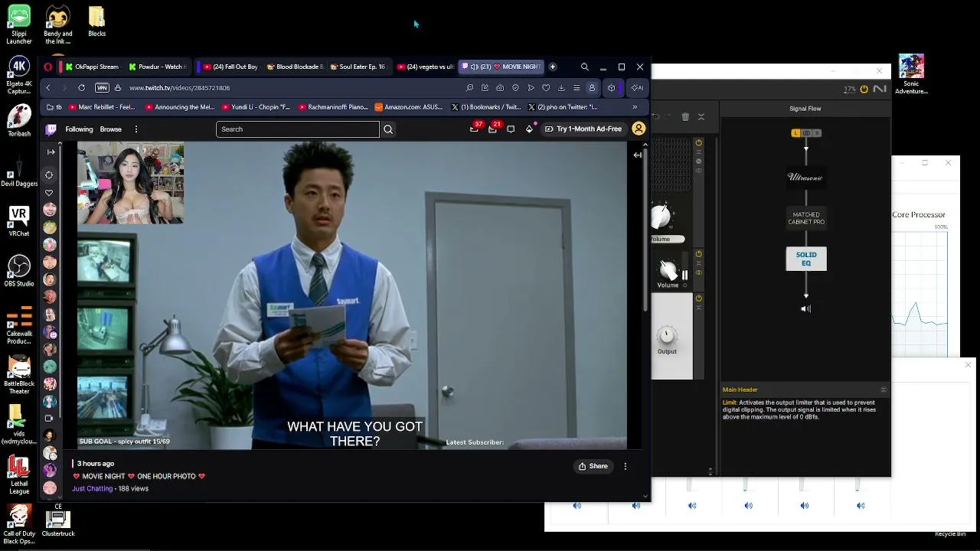Viewport: 980px width, 551px height.
Task: Click the speaker output node in Signal Flow
Action: [x=805, y=308]
